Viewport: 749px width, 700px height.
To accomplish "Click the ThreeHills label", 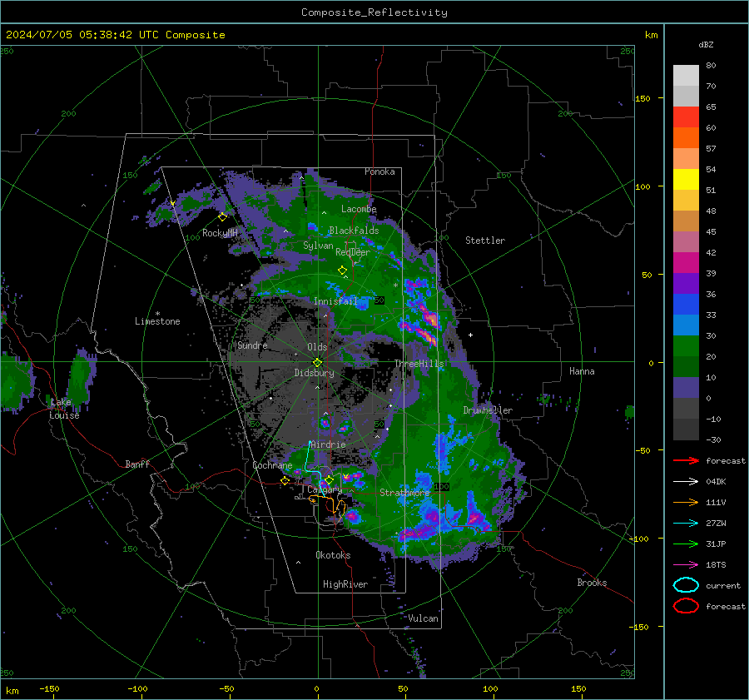I will point(419,364).
